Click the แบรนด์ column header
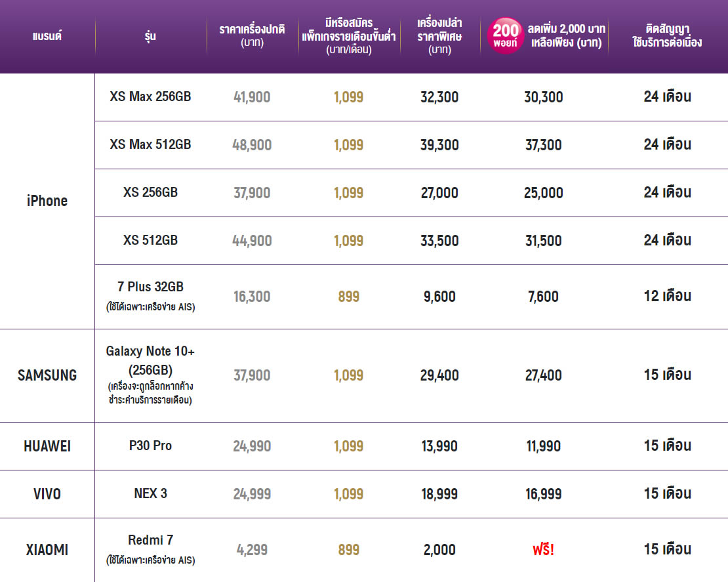Image resolution: width=728 pixels, height=582 pixels. tap(47, 36)
